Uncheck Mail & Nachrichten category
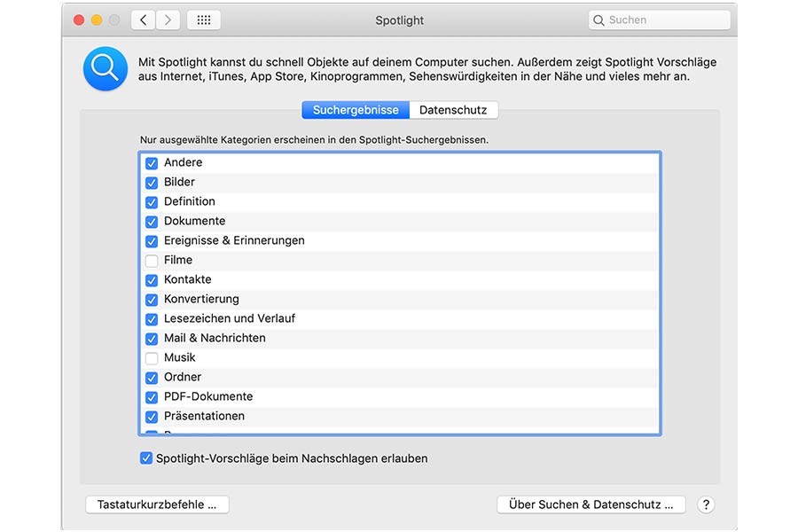This screenshot has width=798, height=532. click(152, 339)
